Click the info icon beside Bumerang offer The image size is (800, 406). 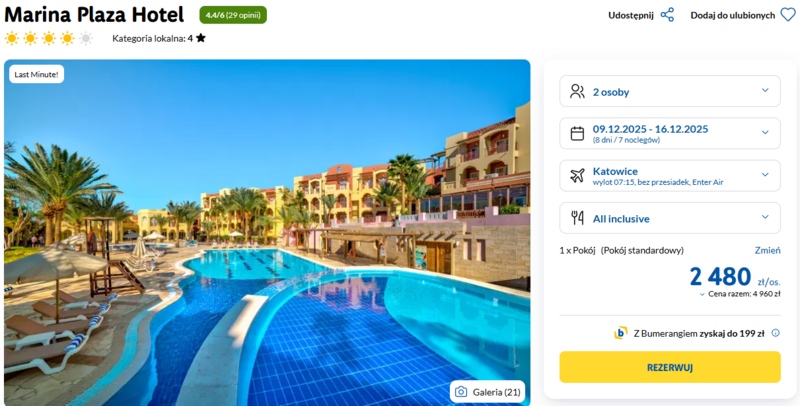776,333
